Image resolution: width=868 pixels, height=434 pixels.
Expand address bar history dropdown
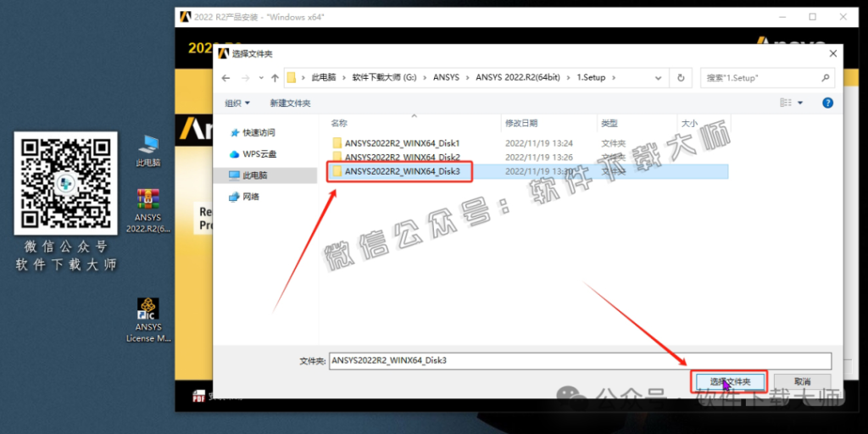pyautogui.click(x=658, y=78)
